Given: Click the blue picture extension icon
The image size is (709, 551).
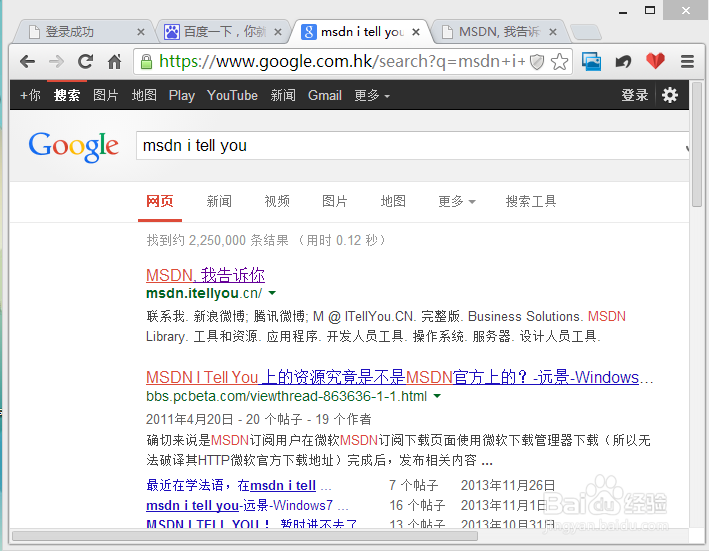Looking at the screenshot, I should [x=591, y=61].
